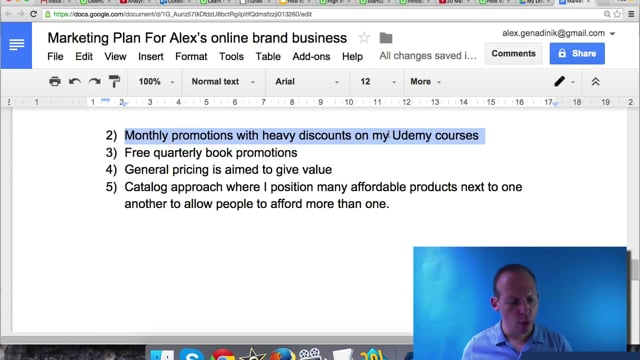
Task: Open the Table menu
Action: point(268,56)
